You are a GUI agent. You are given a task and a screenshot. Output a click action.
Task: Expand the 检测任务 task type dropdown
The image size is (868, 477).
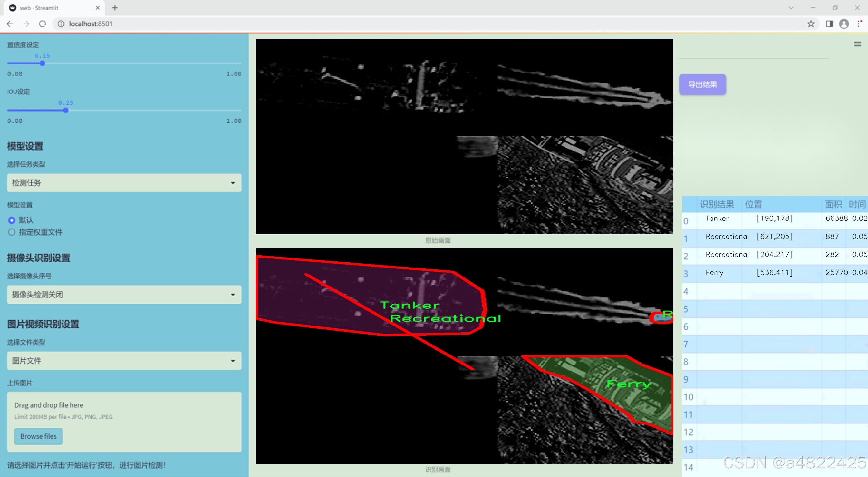tap(124, 183)
